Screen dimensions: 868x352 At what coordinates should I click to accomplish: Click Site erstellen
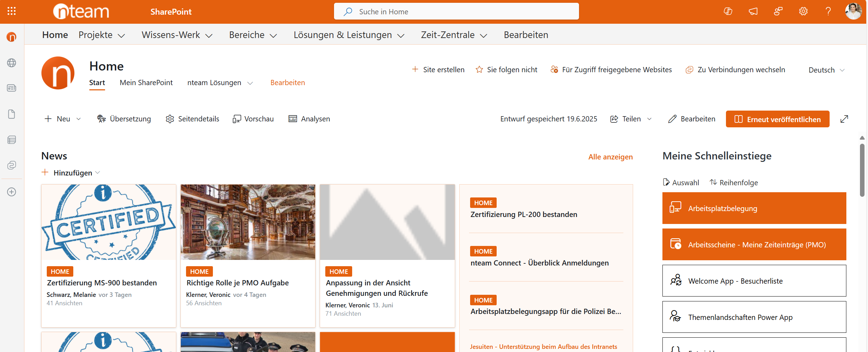438,70
